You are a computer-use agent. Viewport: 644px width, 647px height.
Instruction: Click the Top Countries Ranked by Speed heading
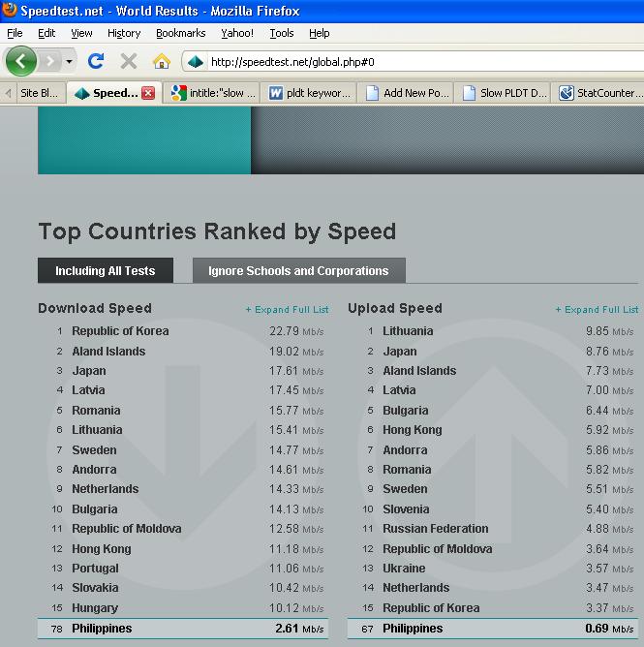[x=217, y=231]
